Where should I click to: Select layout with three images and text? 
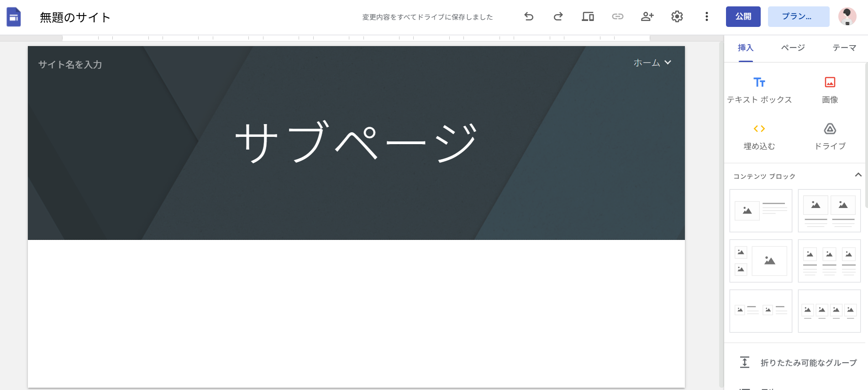(829, 261)
